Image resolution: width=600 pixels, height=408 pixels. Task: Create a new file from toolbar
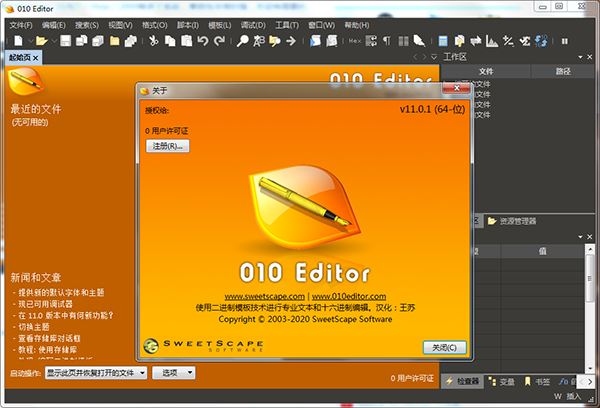coord(18,41)
